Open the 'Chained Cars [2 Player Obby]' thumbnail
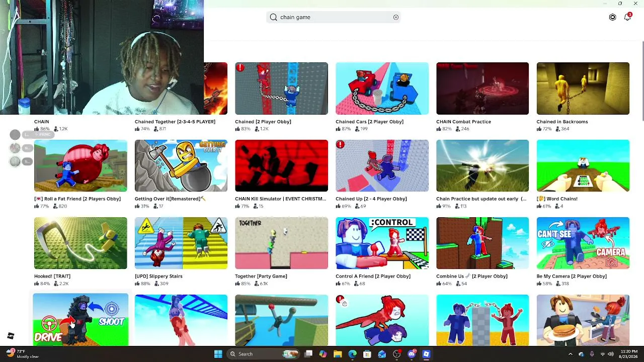Viewport: 644px width, 362px height. (382, 88)
